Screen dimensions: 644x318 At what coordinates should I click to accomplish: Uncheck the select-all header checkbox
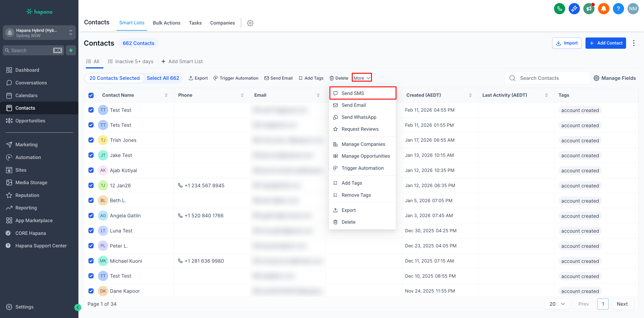coord(91,95)
